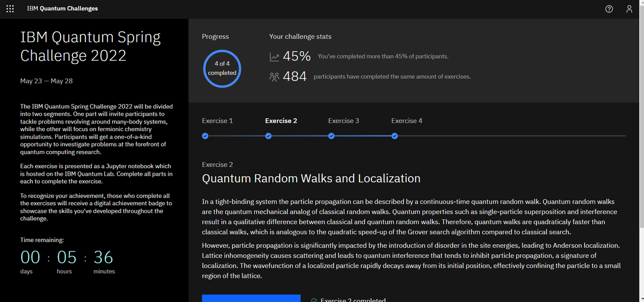Open the user profile icon
The image size is (644, 302).
coord(630,9)
